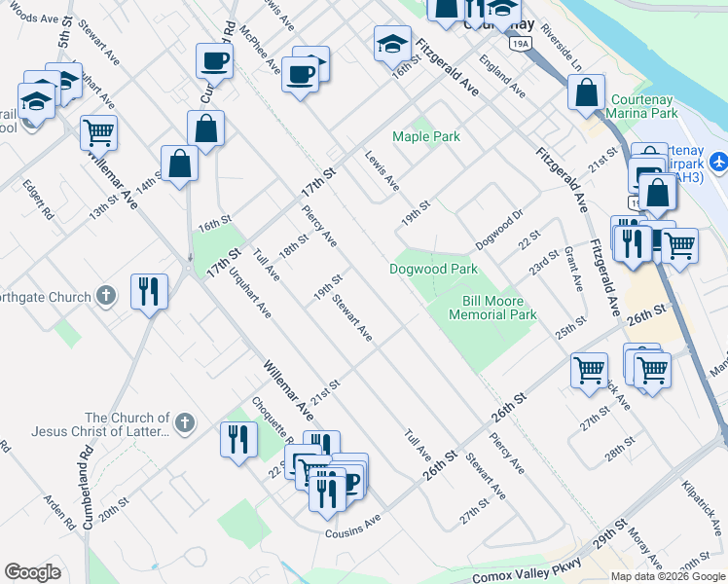Click the England Ave label
728x584 pixels.
pyautogui.click(x=502, y=77)
